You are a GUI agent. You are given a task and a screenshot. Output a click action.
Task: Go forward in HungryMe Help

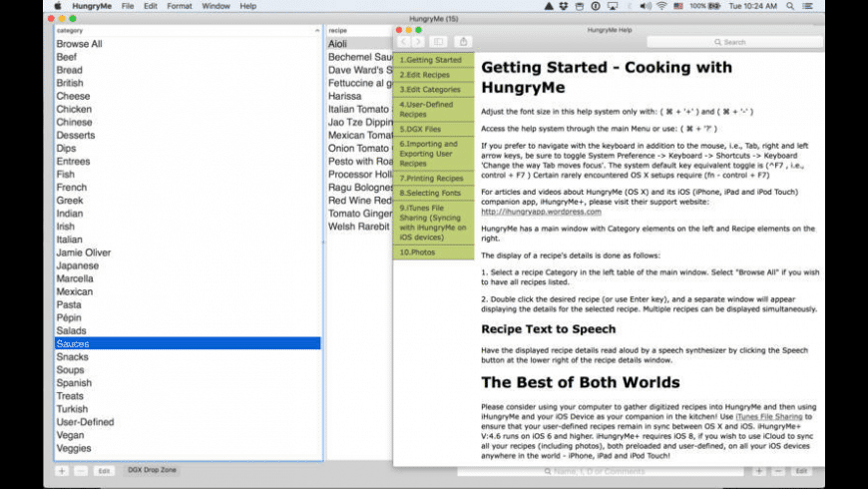tap(418, 42)
